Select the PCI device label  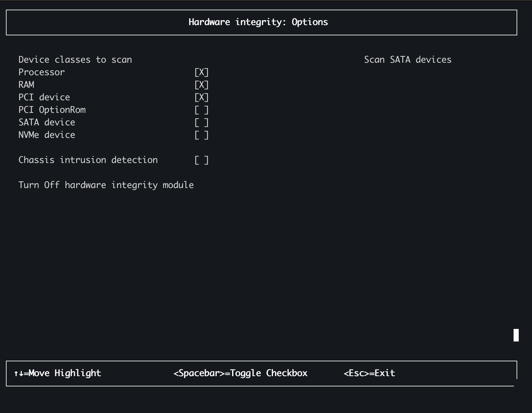coord(44,97)
